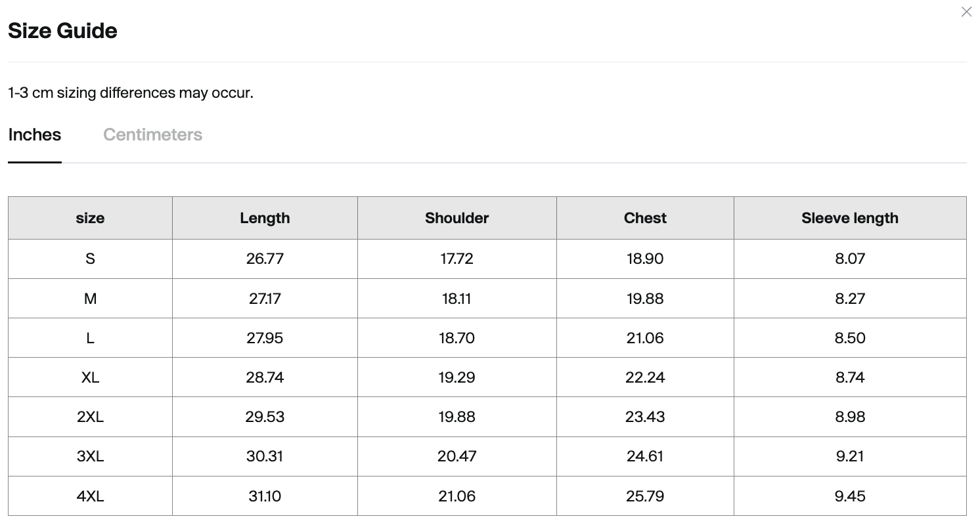This screenshot has height=529, width=980.
Task: Select the 4XL size row label
Action: click(90, 496)
